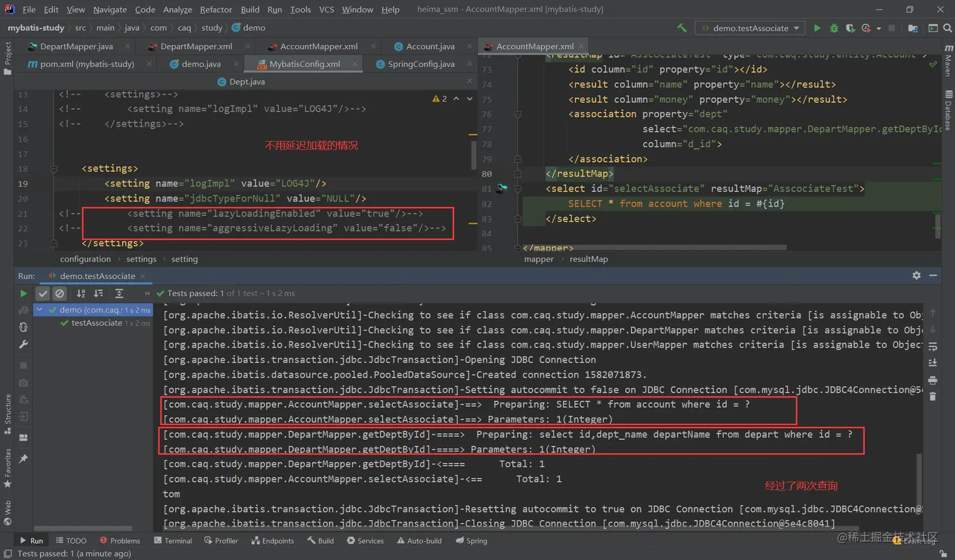This screenshot has height=560, width=955.
Task: Clear console output with trash icon
Action: [933, 396]
